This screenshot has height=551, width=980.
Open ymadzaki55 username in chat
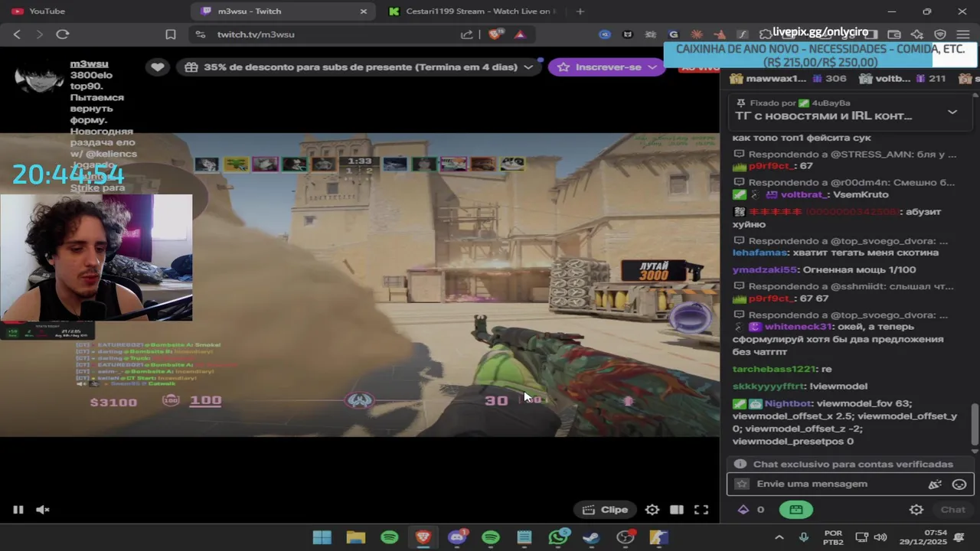(x=764, y=269)
